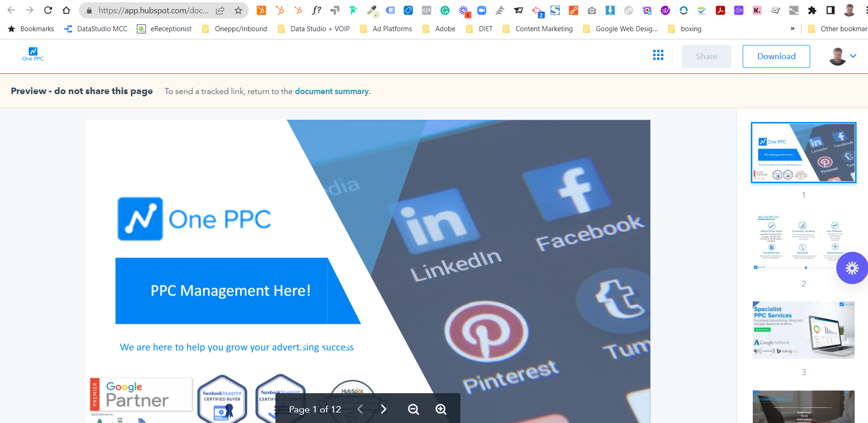Open the Ad Platforms bookmarks folder
The width and height of the screenshot is (868, 423).
(392, 28)
